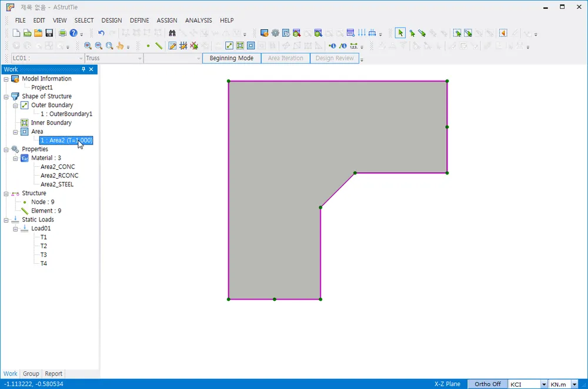Activate the Pan hand tool
The image size is (588, 389).
point(120,46)
